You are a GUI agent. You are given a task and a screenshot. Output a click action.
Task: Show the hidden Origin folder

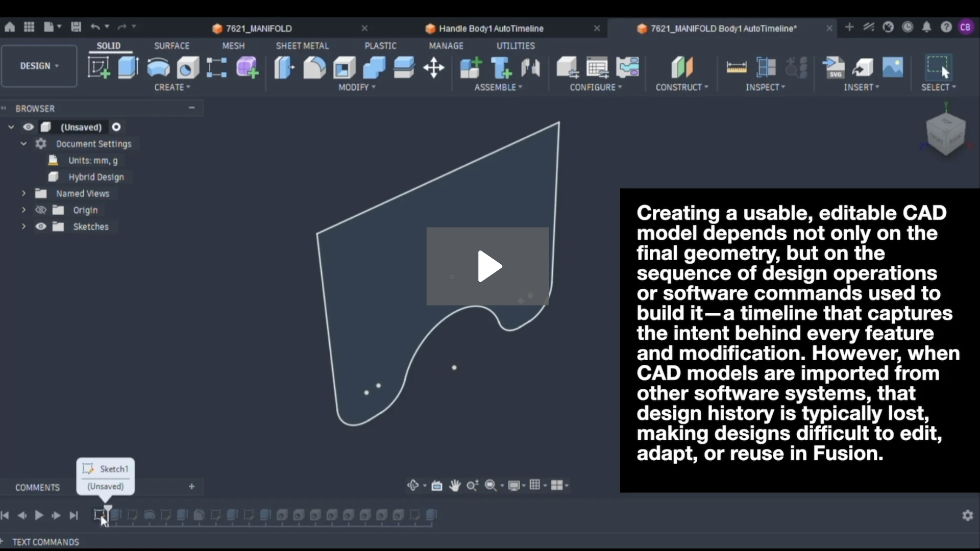tap(41, 210)
